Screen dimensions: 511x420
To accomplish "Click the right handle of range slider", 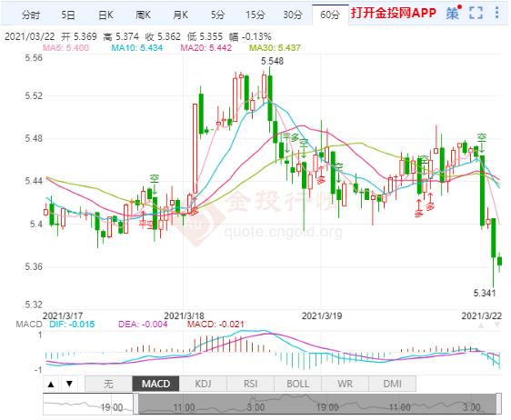I will pyautogui.click(x=498, y=404).
